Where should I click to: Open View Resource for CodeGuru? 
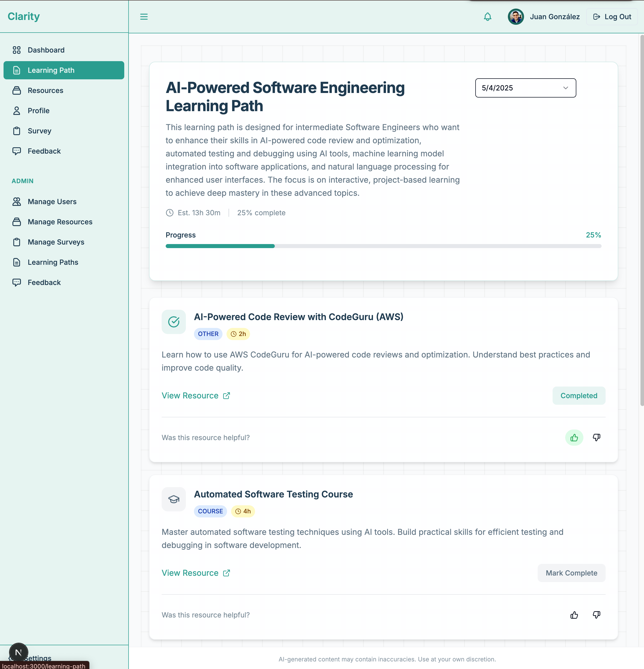tap(190, 396)
